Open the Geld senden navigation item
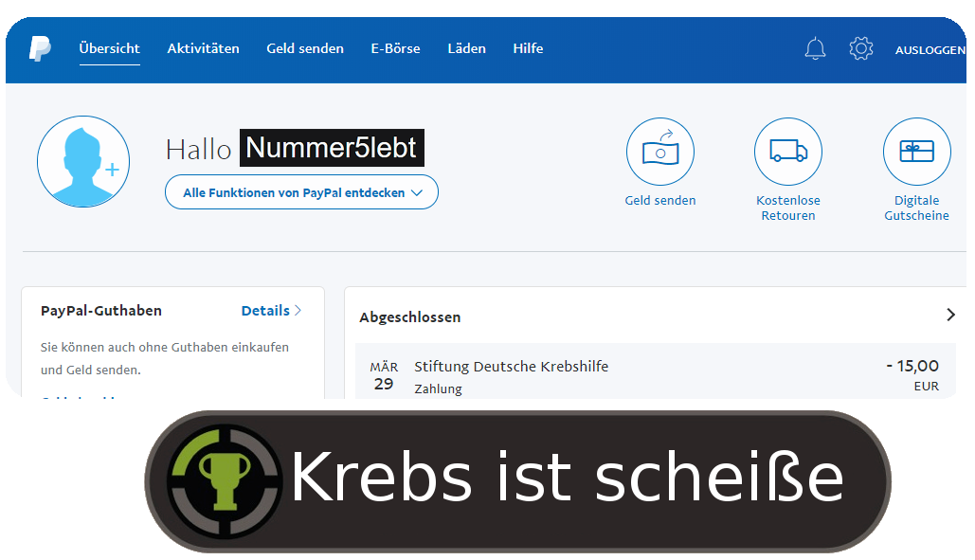 click(x=305, y=48)
